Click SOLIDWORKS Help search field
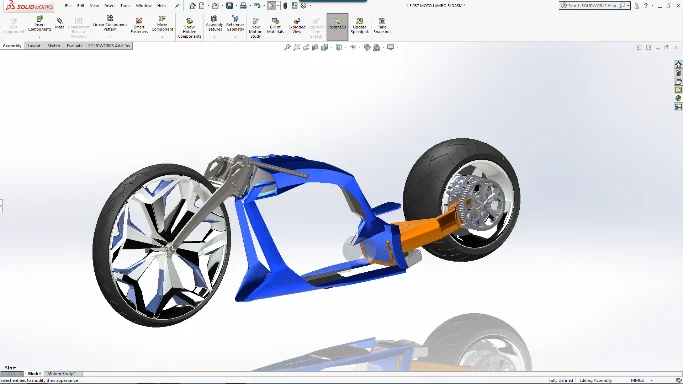Image resolution: width=683 pixels, height=384 pixels. click(x=595, y=6)
